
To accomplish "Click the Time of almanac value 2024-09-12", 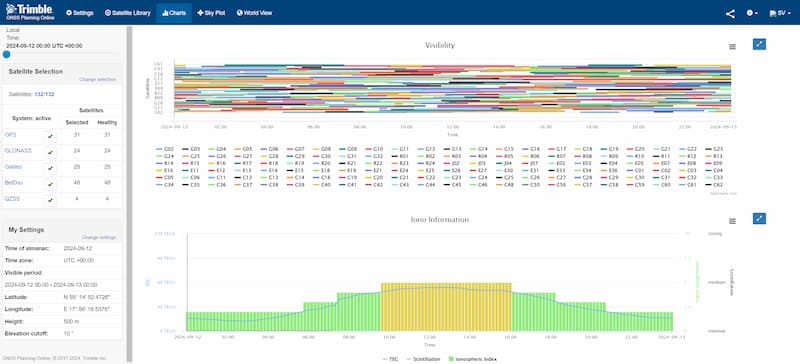I will (78, 248).
